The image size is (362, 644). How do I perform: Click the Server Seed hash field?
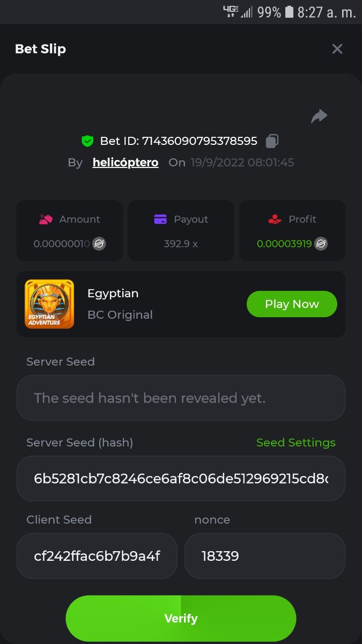(181, 479)
